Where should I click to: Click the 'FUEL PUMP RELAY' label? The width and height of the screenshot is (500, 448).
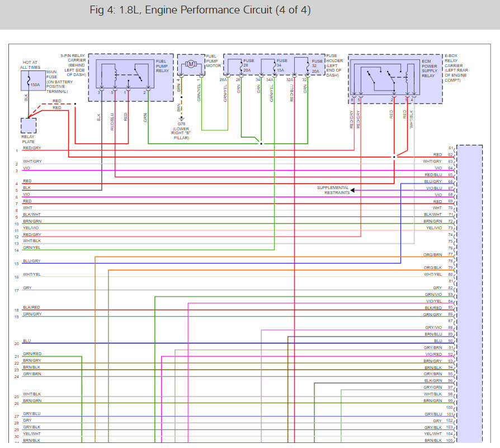click(x=162, y=66)
